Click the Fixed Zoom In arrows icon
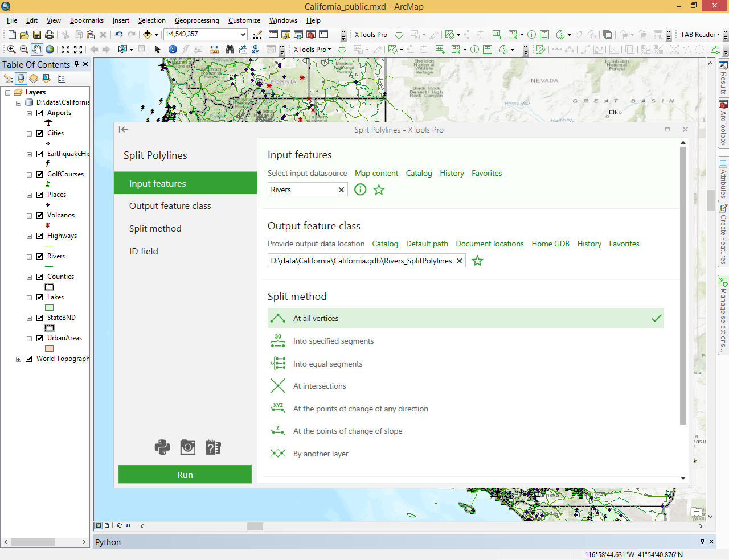The image size is (729, 560). (x=65, y=50)
